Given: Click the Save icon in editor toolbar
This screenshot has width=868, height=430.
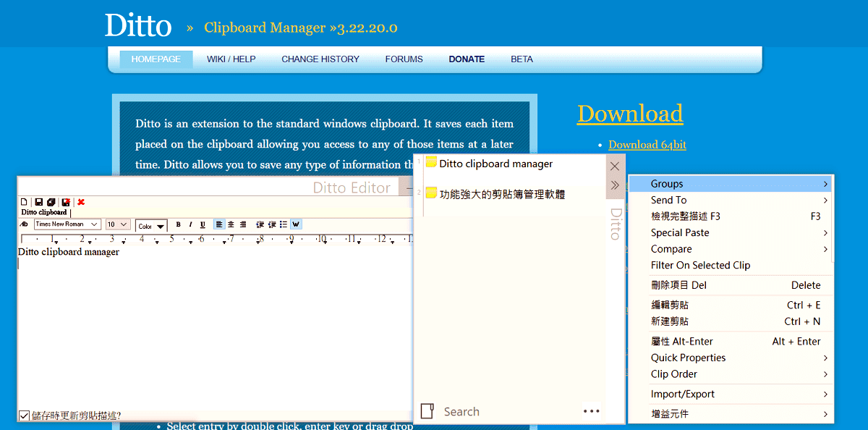Looking at the screenshot, I should click(39, 202).
